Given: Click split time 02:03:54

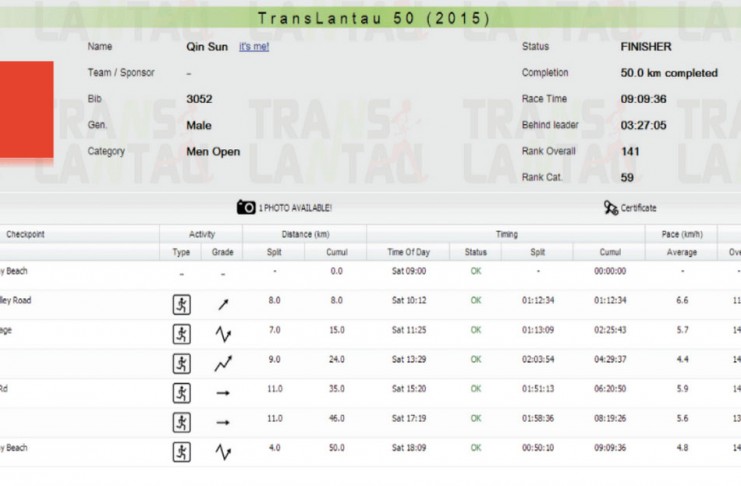Looking at the screenshot, I should [x=538, y=360].
